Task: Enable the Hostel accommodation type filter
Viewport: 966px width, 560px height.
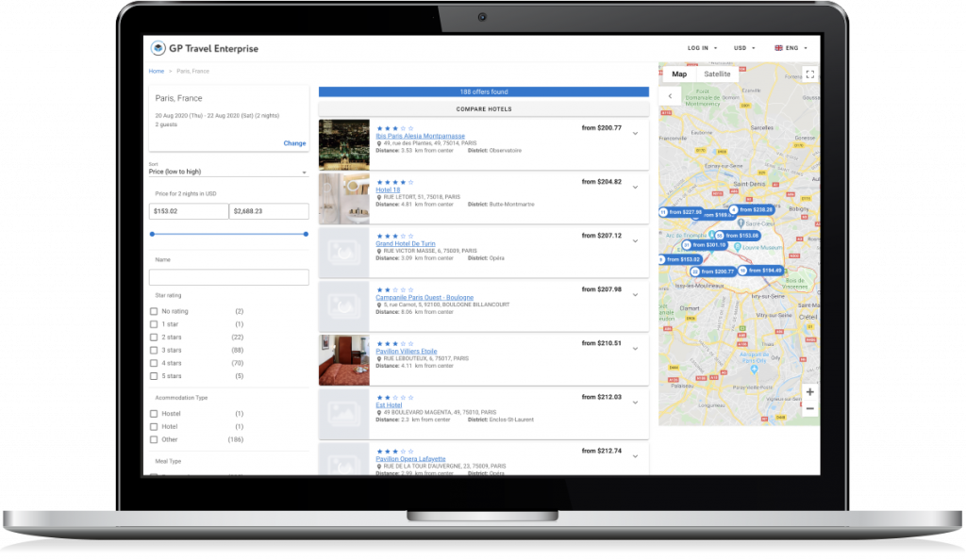Action: click(x=155, y=413)
